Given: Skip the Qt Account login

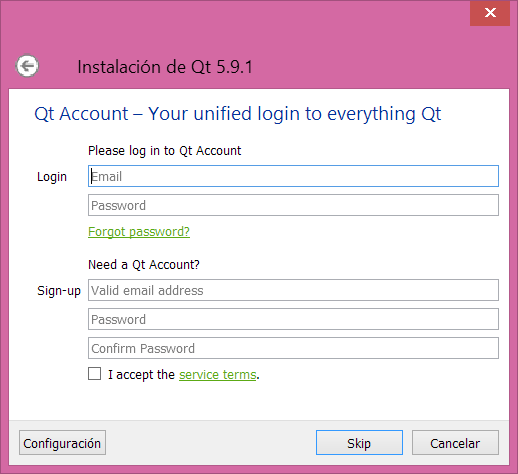Looking at the screenshot, I should (359, 443).
